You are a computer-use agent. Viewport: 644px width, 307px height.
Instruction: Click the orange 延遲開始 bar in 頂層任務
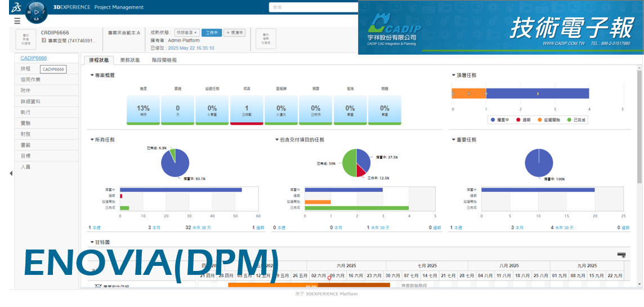tap(469, 94)
